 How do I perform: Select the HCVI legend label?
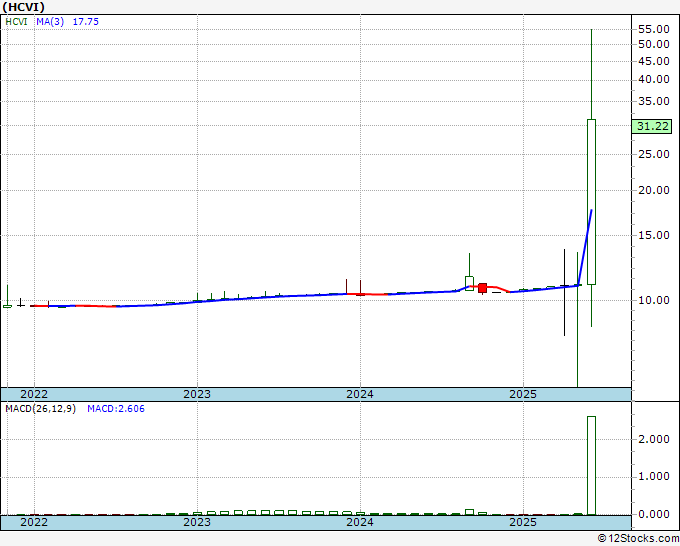click(16, 22)
